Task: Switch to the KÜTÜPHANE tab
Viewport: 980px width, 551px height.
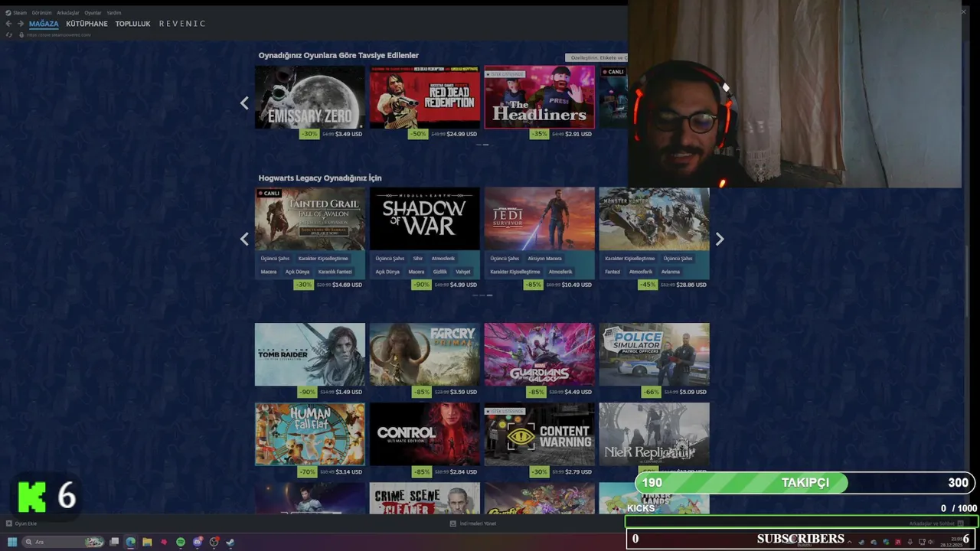Action: (x=87, y=24)
